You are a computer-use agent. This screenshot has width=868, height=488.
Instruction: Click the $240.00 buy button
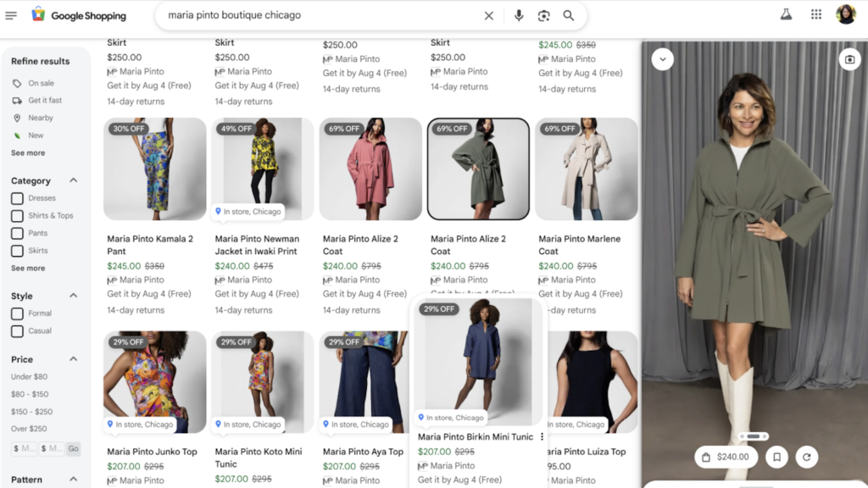[x=726, y=456]
